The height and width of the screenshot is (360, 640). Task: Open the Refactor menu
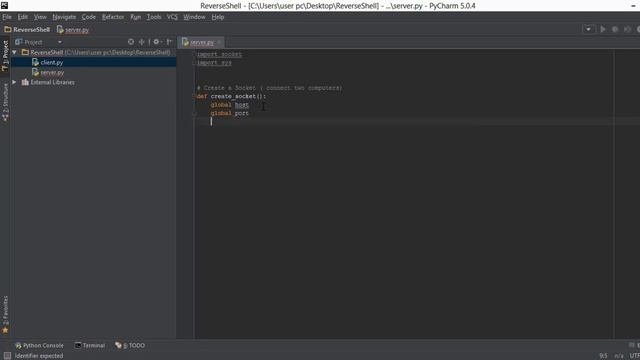pyautogui.click(x=113, y=17)
